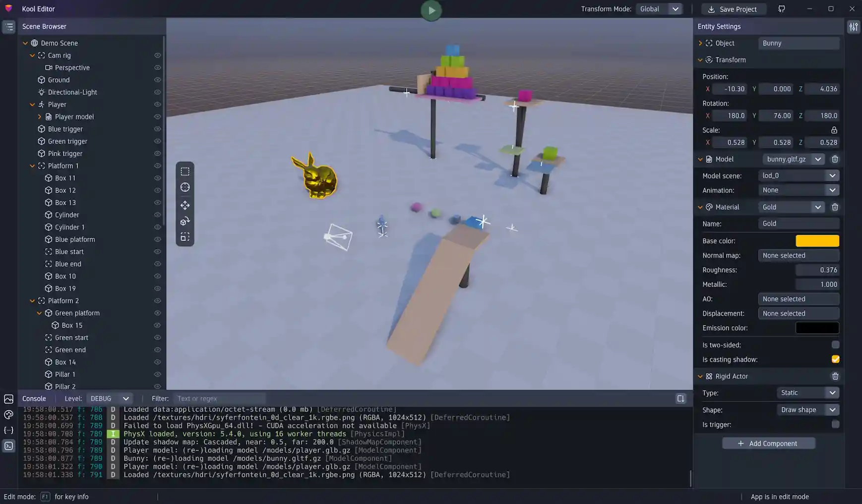The height and width of the screenshot is (504, 862).
Task: Click the console Filter text field
Action: click(219, 399)
